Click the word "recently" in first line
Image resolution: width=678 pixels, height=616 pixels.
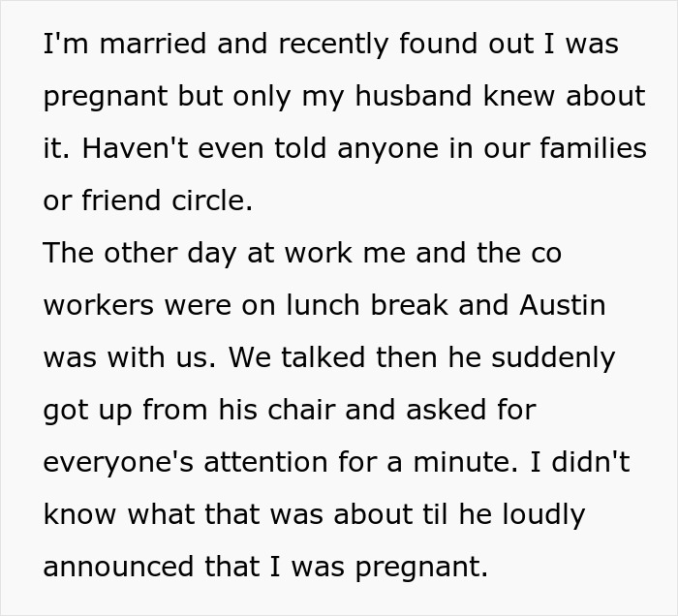tap(333, 45)
